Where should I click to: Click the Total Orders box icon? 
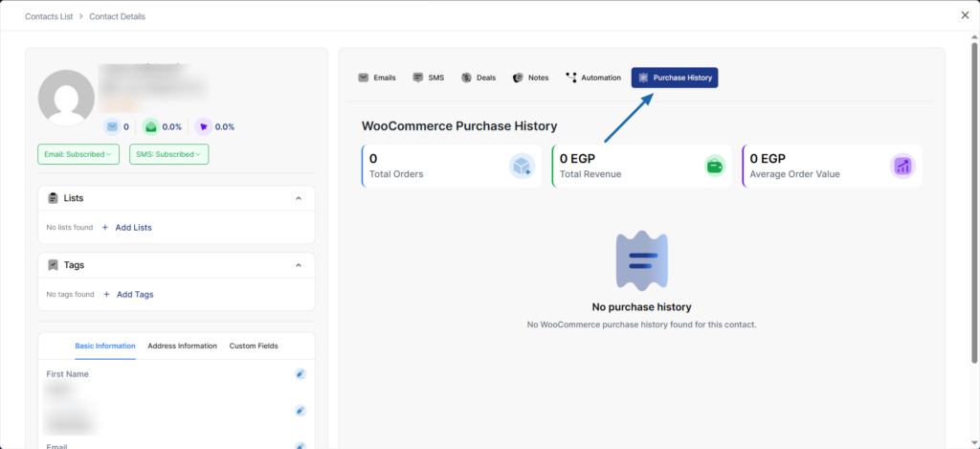[522, 167]
